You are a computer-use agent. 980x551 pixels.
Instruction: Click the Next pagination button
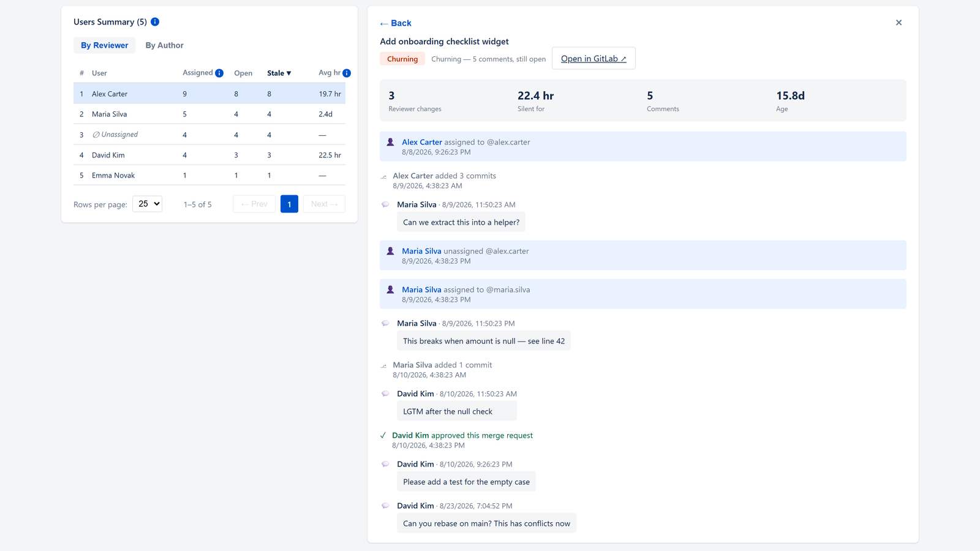pos(324,204)
